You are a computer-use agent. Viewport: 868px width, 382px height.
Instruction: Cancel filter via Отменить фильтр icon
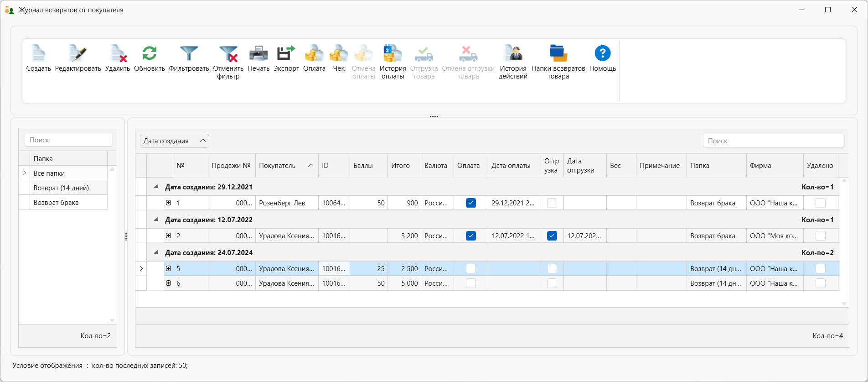pos(228,53)
